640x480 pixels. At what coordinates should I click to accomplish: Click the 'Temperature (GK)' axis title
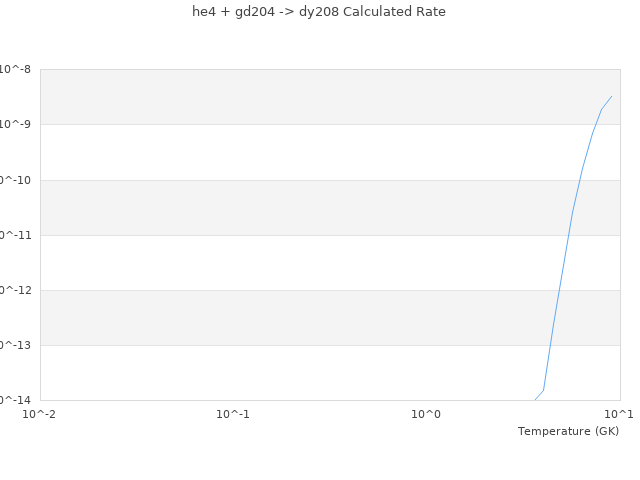pos(568,431)
